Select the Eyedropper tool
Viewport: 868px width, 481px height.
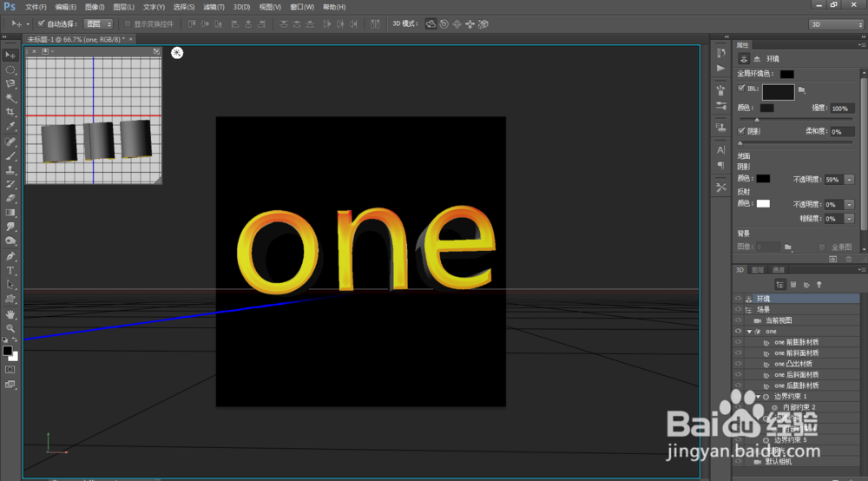tap(10, 127)
